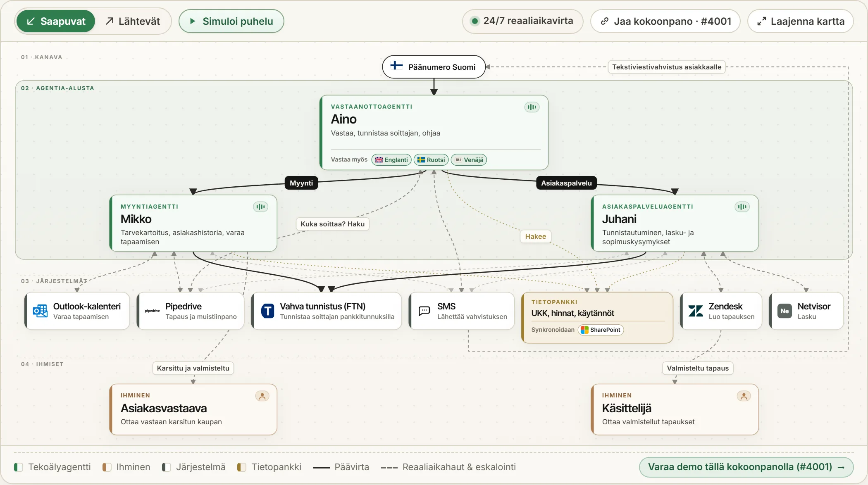Click the voice waveform icon on Aino card
The image size is (868, 485).
click(x=532, y=107)
